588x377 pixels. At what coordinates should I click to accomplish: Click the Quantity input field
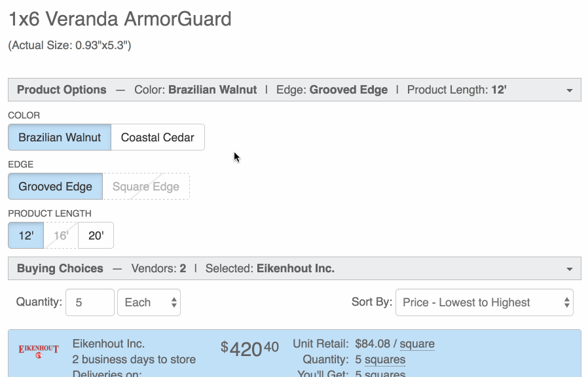[90, 302]
